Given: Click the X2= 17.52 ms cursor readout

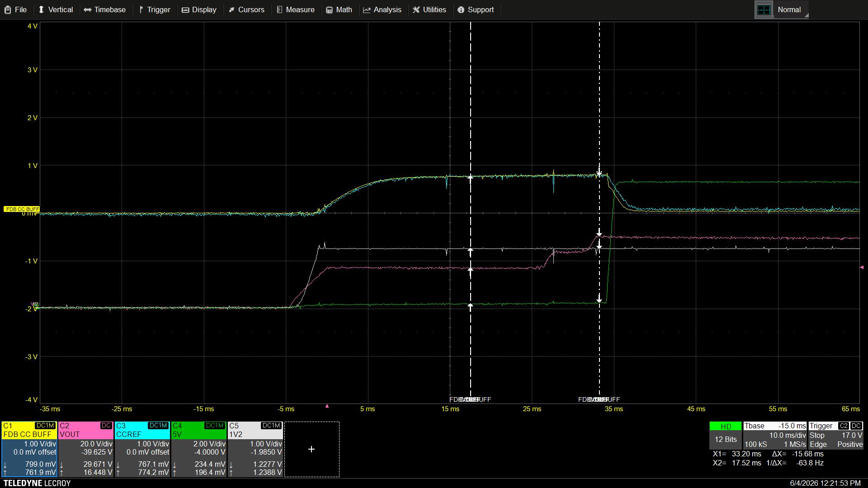Looking at the screenshot, I should pos(737,463).
